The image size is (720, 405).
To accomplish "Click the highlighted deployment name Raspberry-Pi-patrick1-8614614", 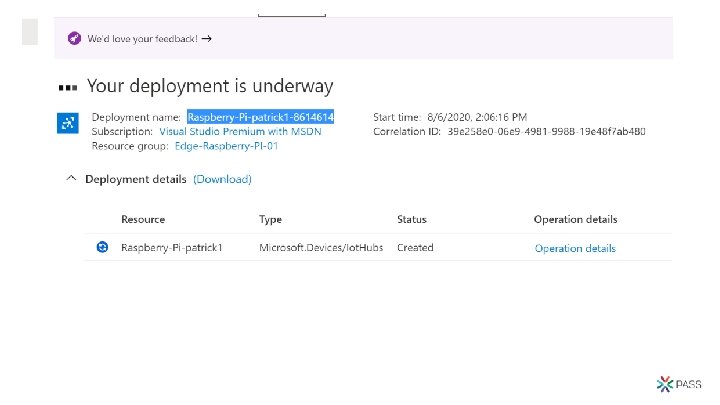I will [x=260, y=117].
